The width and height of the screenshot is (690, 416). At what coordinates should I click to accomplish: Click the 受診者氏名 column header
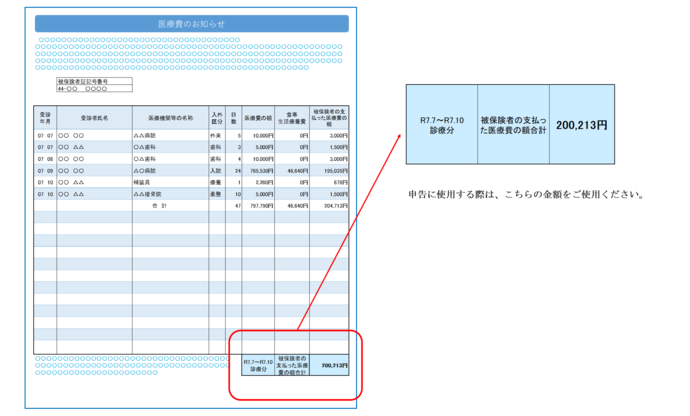[x=94, y=117]
